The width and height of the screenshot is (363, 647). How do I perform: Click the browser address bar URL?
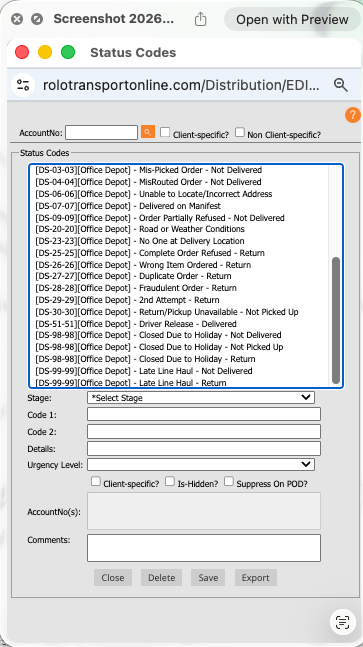pos(181,85)
